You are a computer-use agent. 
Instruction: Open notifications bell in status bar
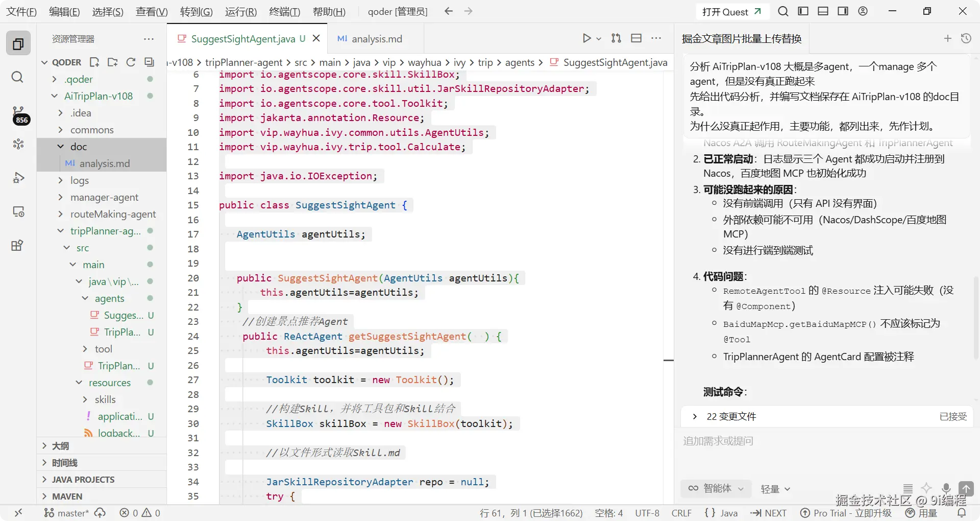click(x=962, y=513)
